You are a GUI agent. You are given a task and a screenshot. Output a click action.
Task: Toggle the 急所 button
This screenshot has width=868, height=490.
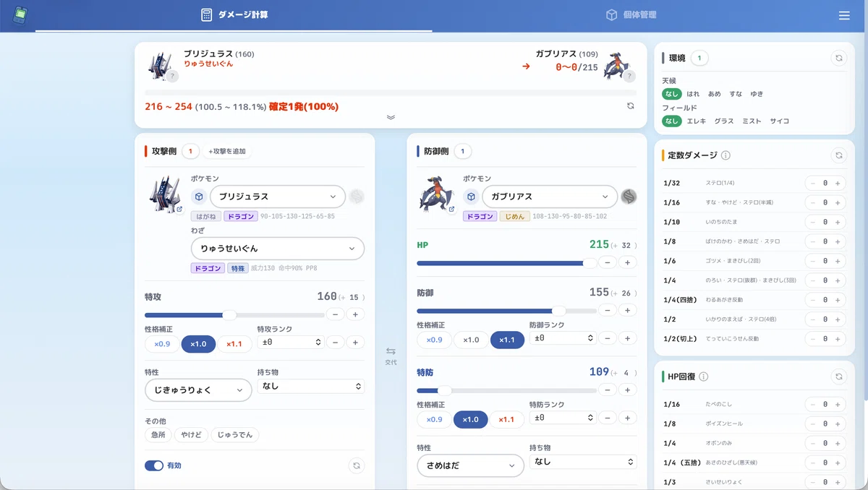tap(158, 435)
